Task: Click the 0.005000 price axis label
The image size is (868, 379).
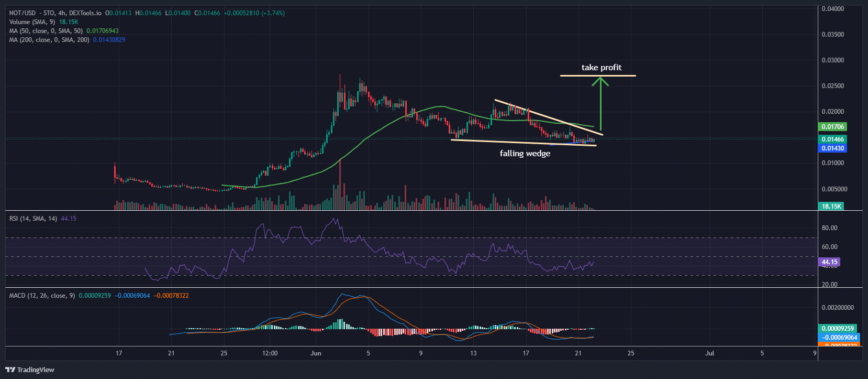Action: 834,189
